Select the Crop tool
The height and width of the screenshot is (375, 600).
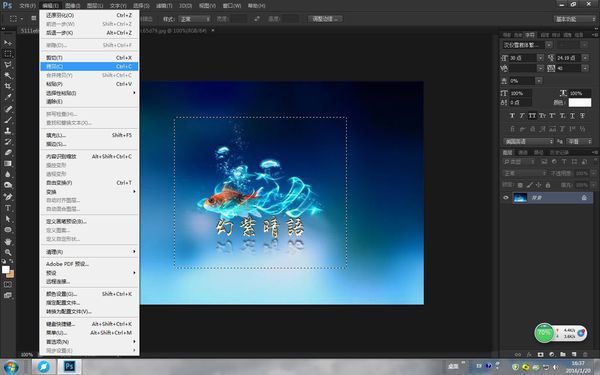pos(8,86)
